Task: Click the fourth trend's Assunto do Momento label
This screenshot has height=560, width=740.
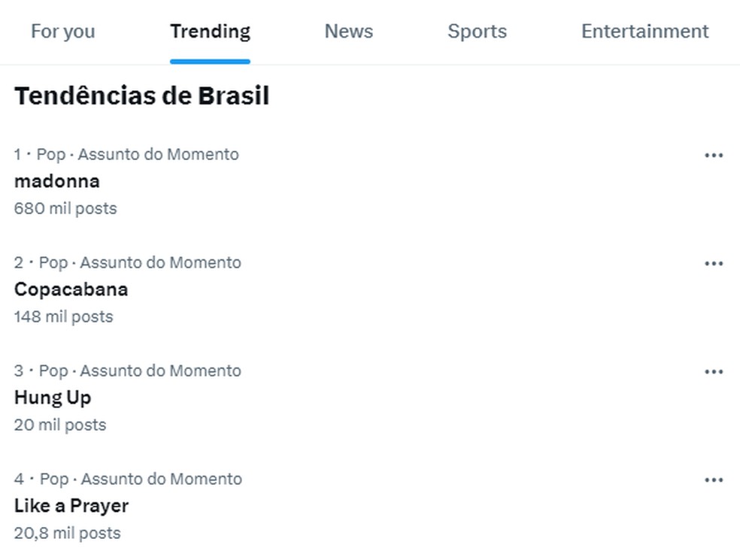Action: coord(162,479)
